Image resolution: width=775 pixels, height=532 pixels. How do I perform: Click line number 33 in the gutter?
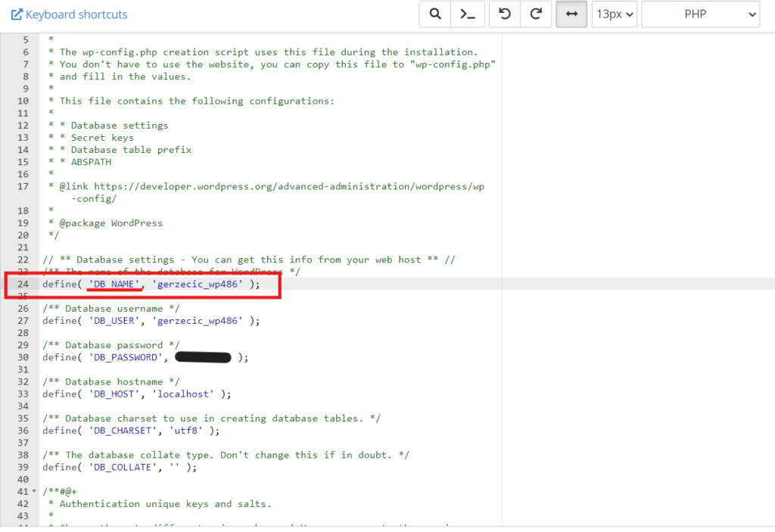[x=23, y=394]
